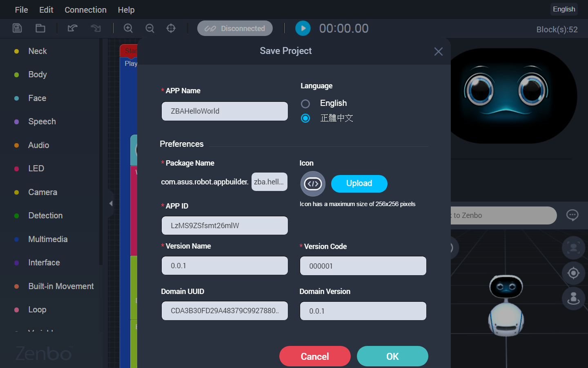Open the Help menu
The height and width of the screenshot is (368, 588).
click(x=126, y=10)
